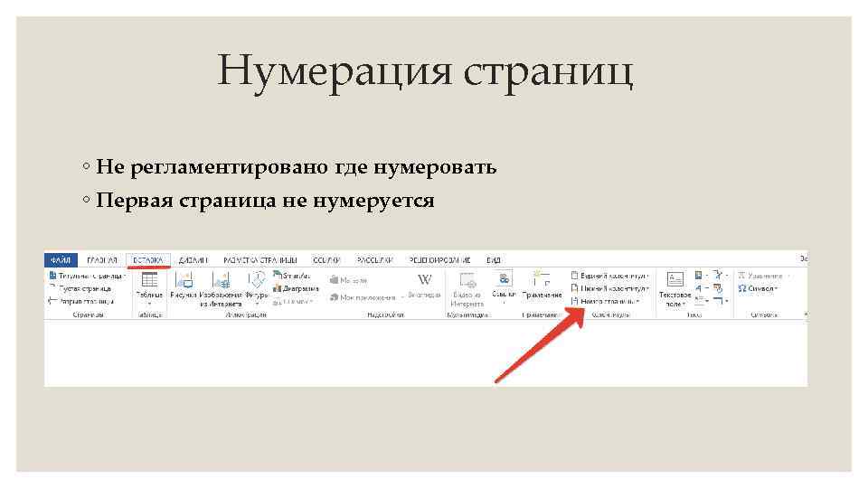Expand the Мои приложения dropdown
The width and height of the screenshot is (868, 488).
click(366, 297)
